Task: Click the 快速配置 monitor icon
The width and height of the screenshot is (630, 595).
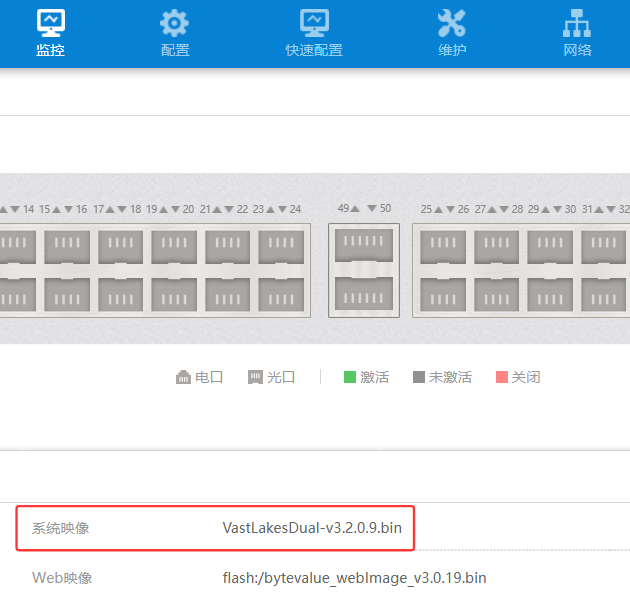Action: click(314, 23)
